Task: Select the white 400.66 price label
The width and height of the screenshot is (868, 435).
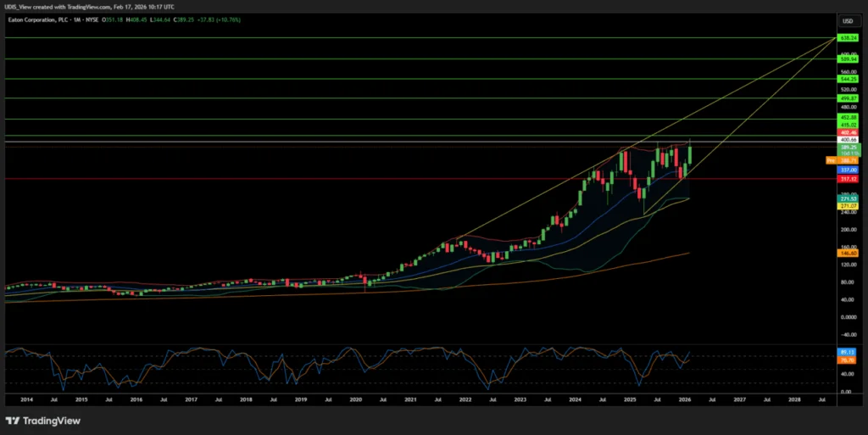Action: tap(848, 140)
